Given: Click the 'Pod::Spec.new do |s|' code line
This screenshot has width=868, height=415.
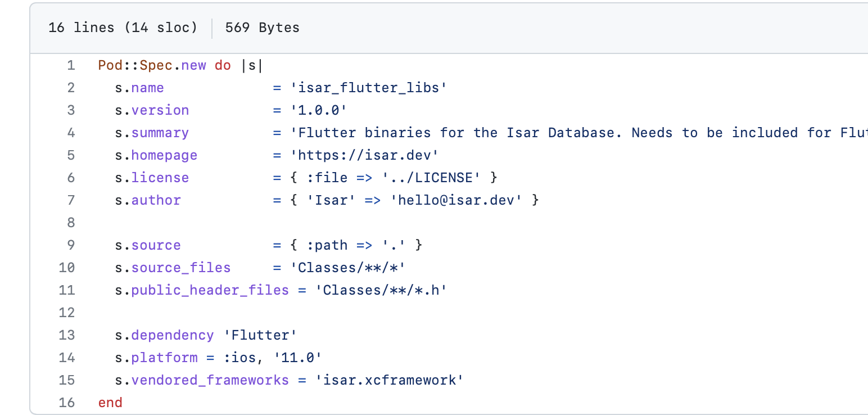Looking at the screenshot, I should tap(180, 65).
